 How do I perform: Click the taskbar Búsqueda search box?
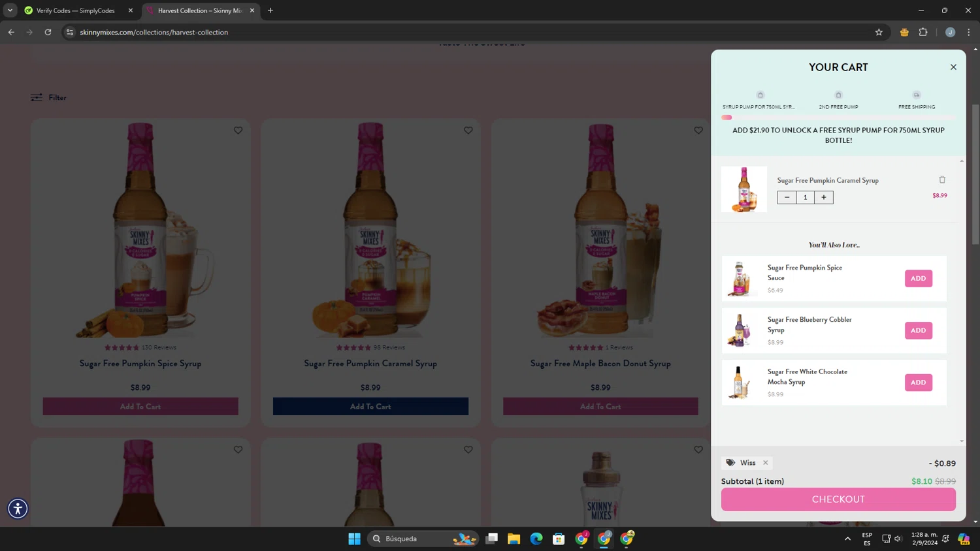click(423, 539)
